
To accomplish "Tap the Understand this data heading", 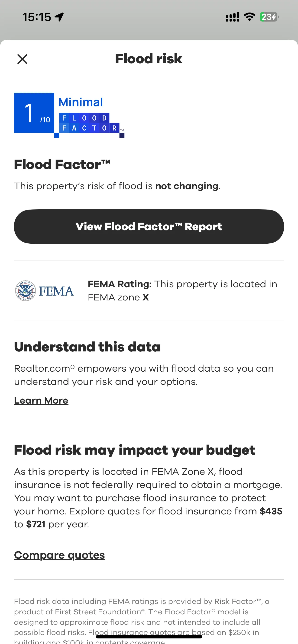I will click(x=87, y=347).
